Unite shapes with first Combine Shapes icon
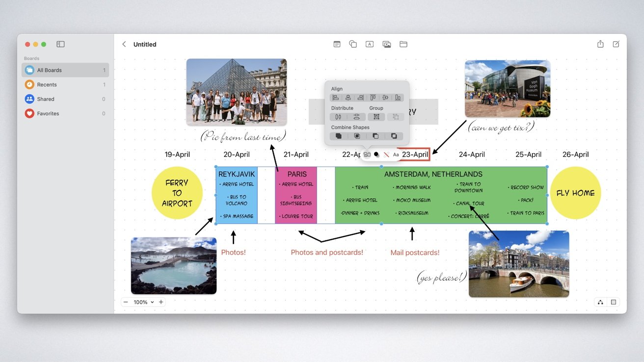 (338, 136)
